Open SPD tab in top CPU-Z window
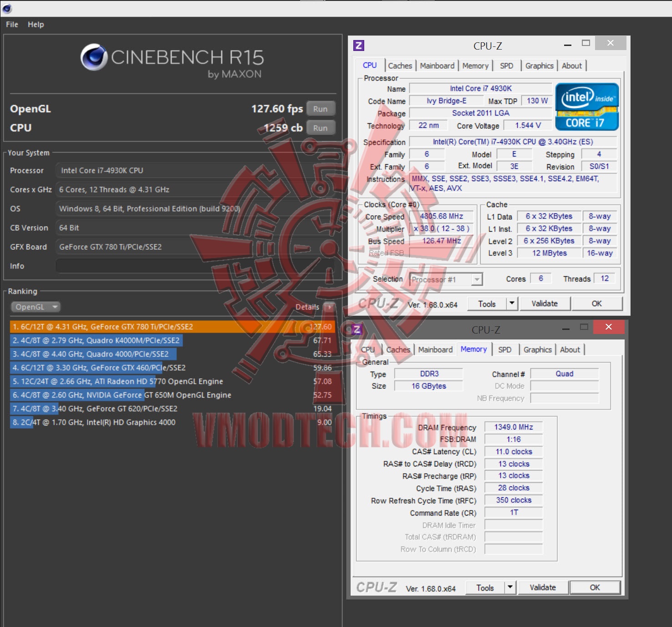Viewport: 672px width, 627px height. [x=506, y=66]
